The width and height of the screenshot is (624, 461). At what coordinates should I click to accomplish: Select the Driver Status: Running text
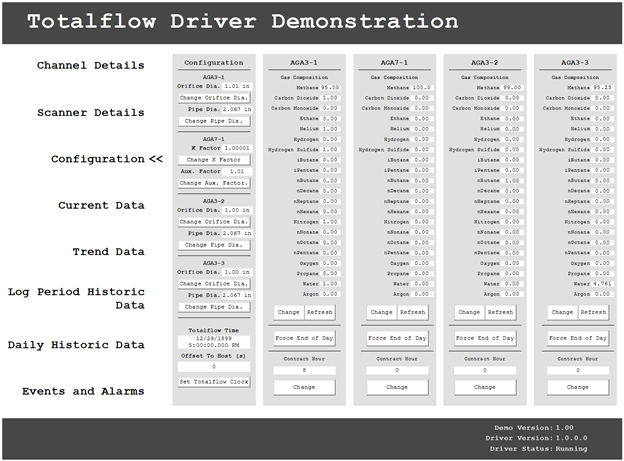click(x=538, y=449)
